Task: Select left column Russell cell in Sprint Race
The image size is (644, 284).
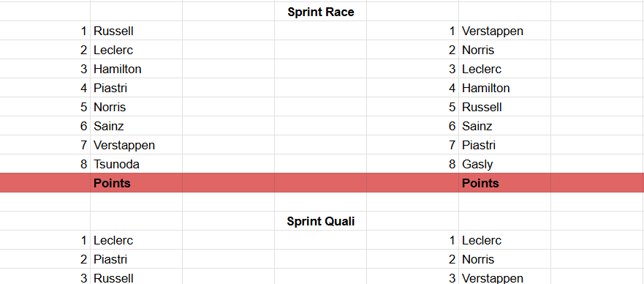Action: point(137,31)
